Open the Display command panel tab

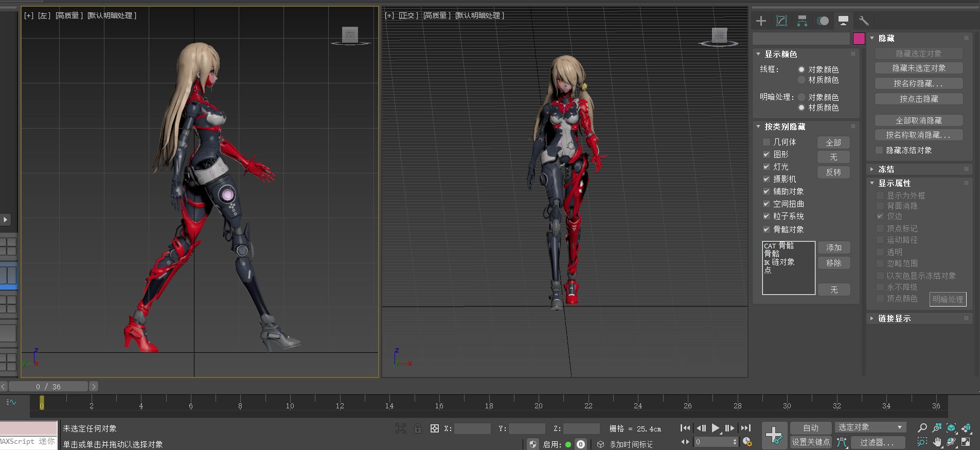[843, 21]
